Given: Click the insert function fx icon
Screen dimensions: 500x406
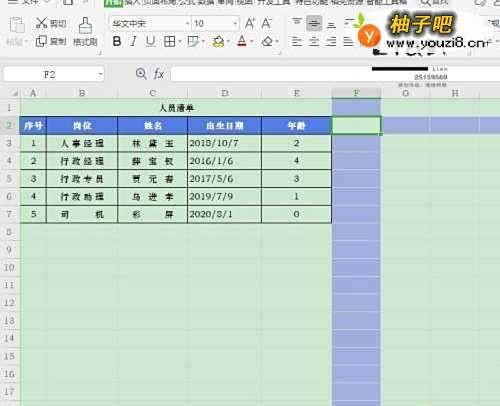Looking at the screenshot, I should point(159,74).
